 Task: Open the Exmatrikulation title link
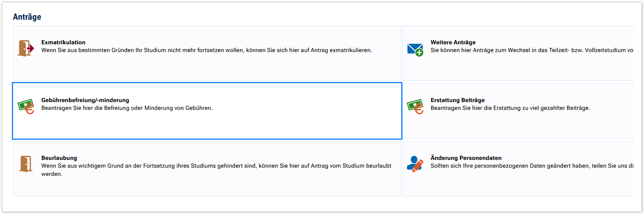(63, 42)
